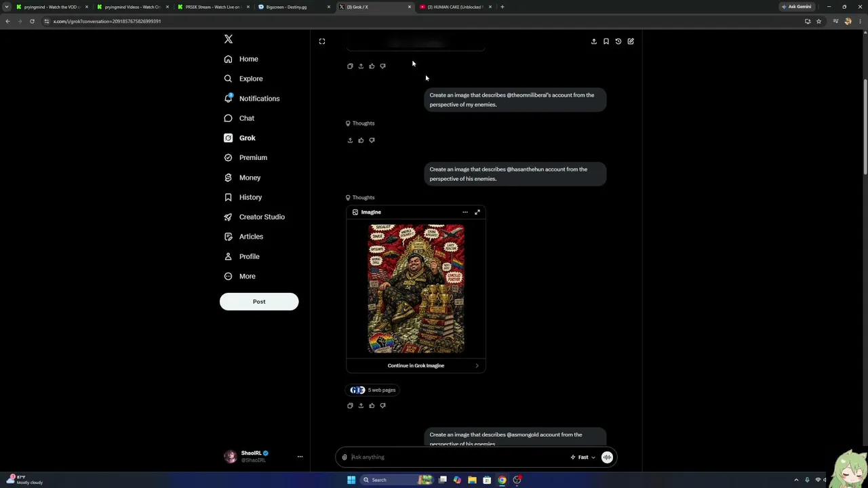Dislike the first response at top
Screen dimensions: 868x488
382,66
